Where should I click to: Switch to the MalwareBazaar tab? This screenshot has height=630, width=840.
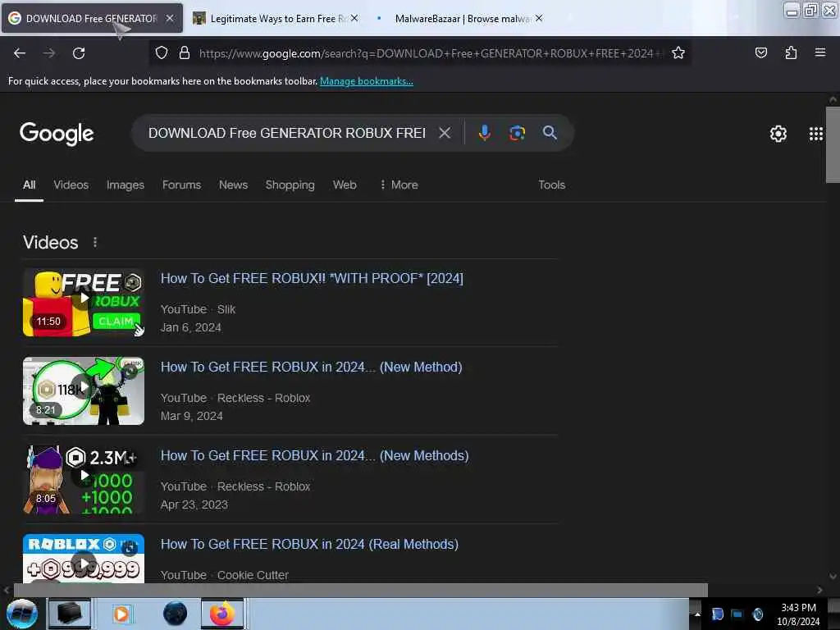point(461,19)
